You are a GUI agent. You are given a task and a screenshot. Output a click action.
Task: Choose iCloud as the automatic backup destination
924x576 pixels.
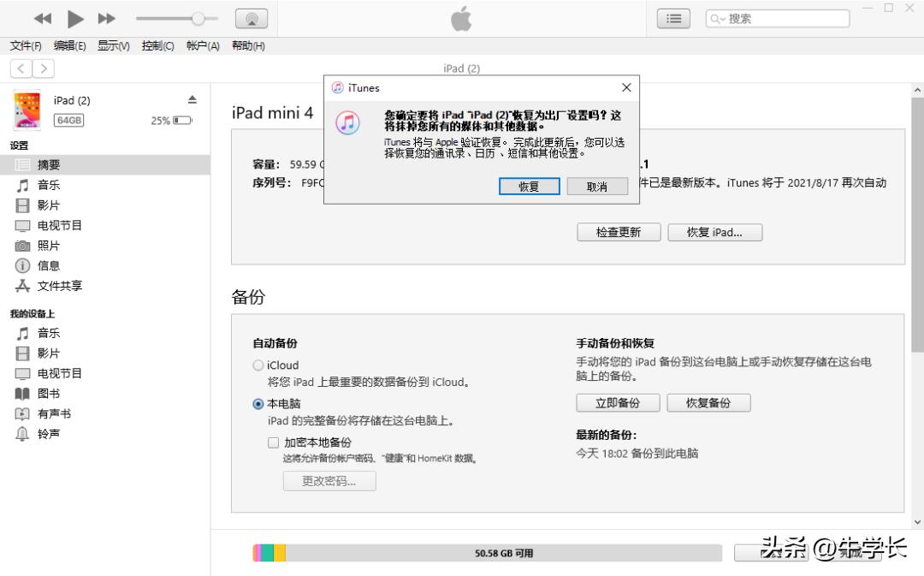tap(258, 365)
